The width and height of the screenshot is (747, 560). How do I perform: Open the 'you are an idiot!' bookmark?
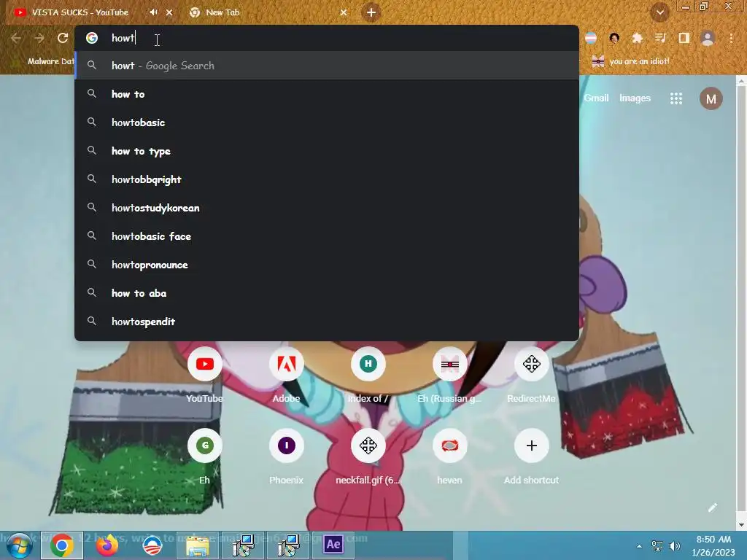(630, 61)
